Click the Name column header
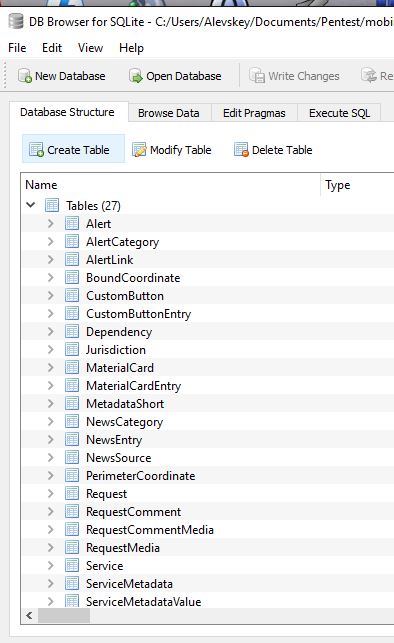394x643 pixels. point(171,185)
